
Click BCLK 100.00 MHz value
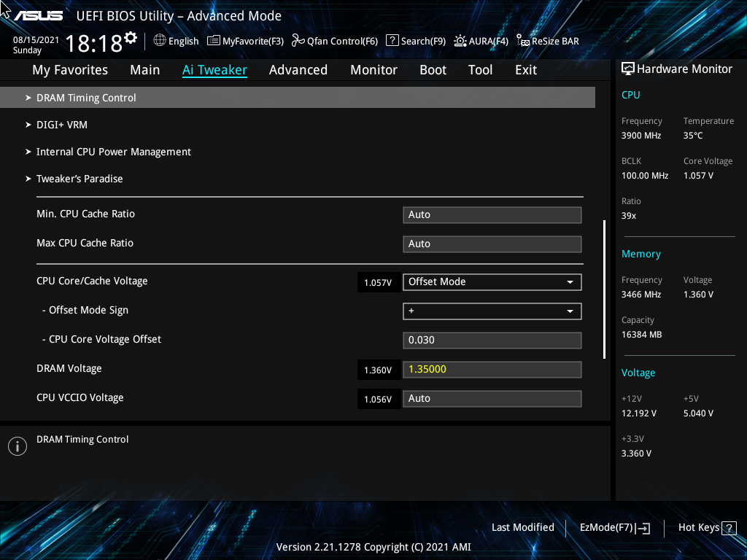click(x=645, y=176)
